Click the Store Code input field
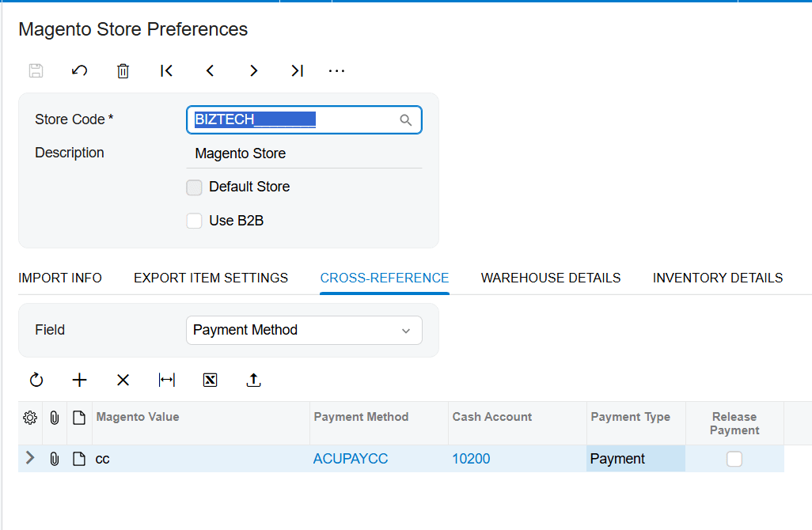The image size is (812, 530). coord(304,120)
